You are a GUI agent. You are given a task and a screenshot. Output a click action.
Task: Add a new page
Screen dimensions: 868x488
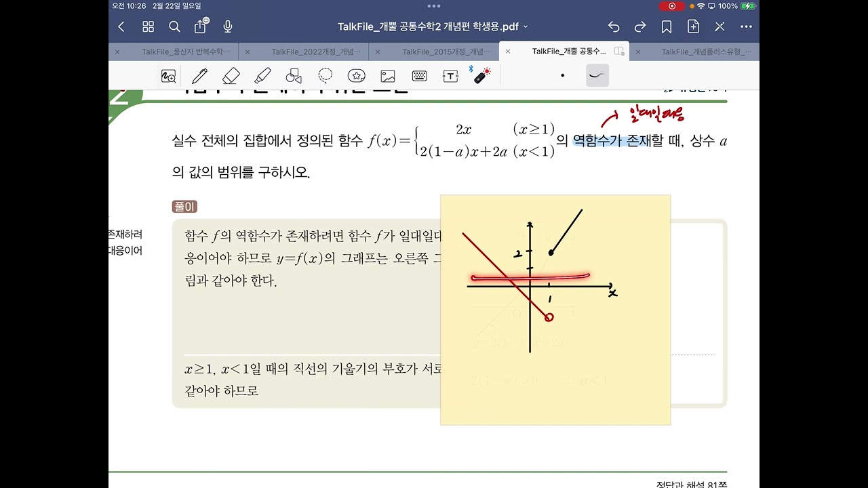693,26
